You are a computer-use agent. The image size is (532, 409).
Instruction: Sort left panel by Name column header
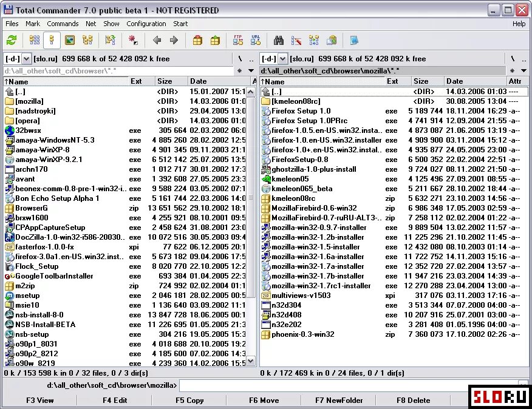coord(66,81)
